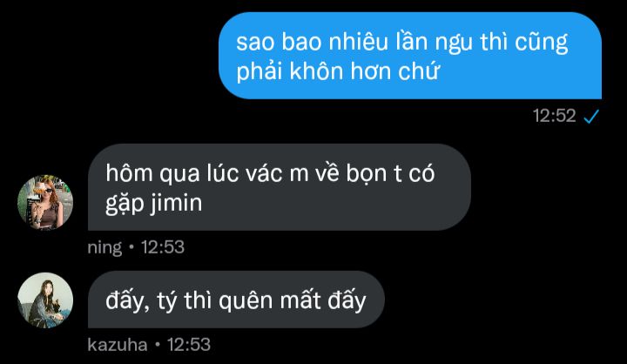Select ning's message about meeting jimin
Screen dimensions: 627x364
tap(280, 187)
